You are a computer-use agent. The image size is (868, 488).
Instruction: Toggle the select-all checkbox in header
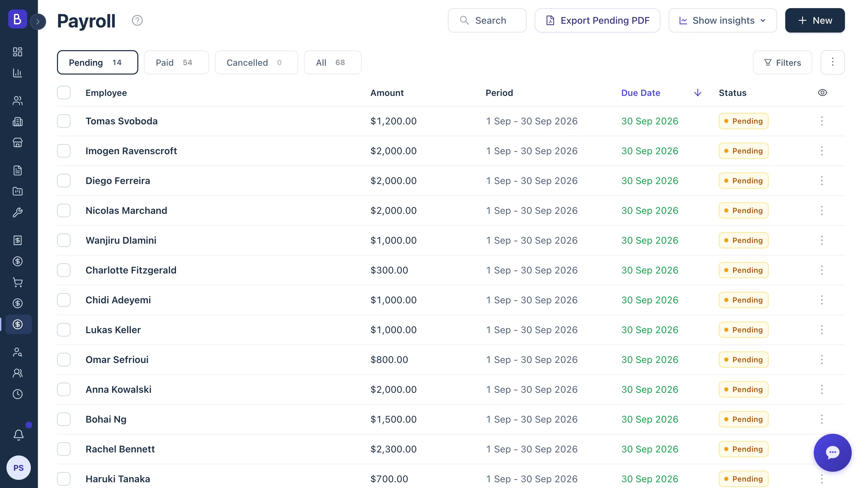pos(64,93)
